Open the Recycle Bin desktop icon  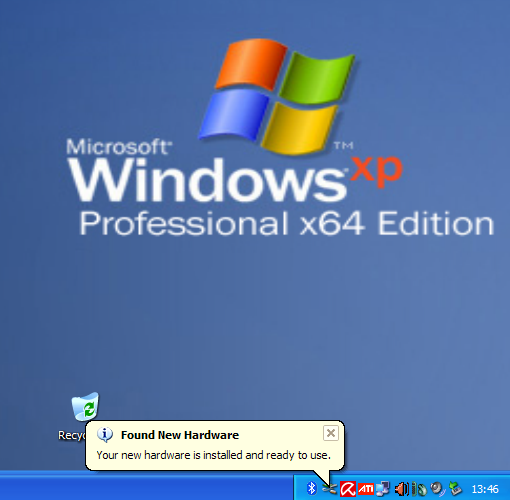(x=85, y=406)
